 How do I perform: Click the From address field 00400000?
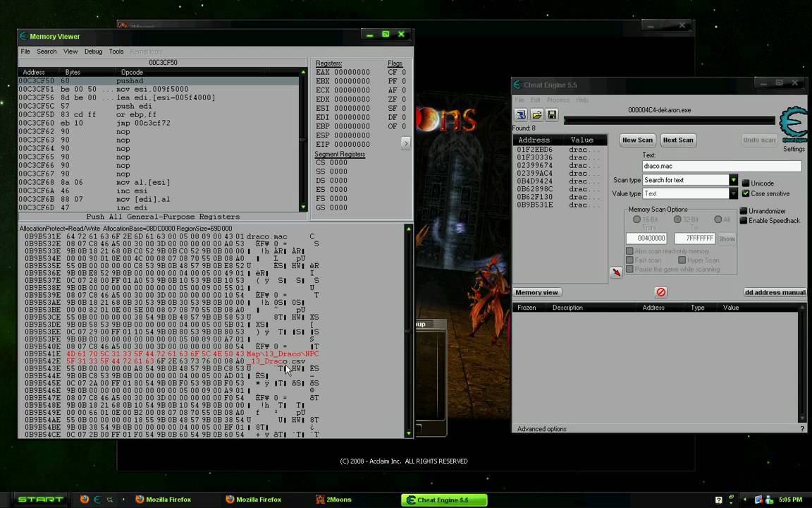point(647,238)
